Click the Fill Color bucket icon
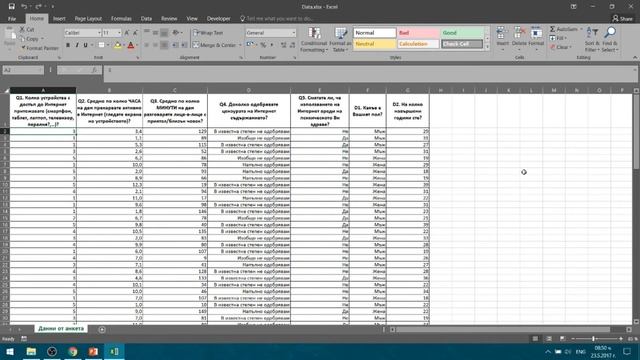This screenshot has width=640, height=360. point(118,45)
